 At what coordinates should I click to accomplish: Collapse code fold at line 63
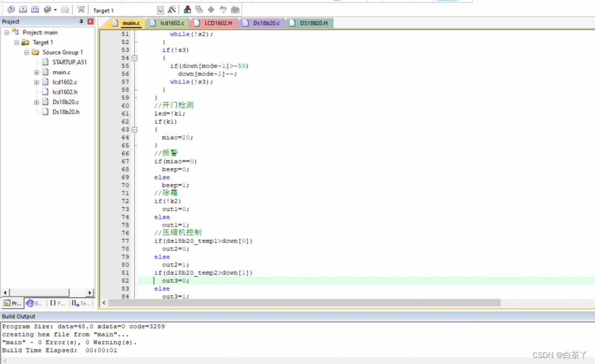coord(135,130)
